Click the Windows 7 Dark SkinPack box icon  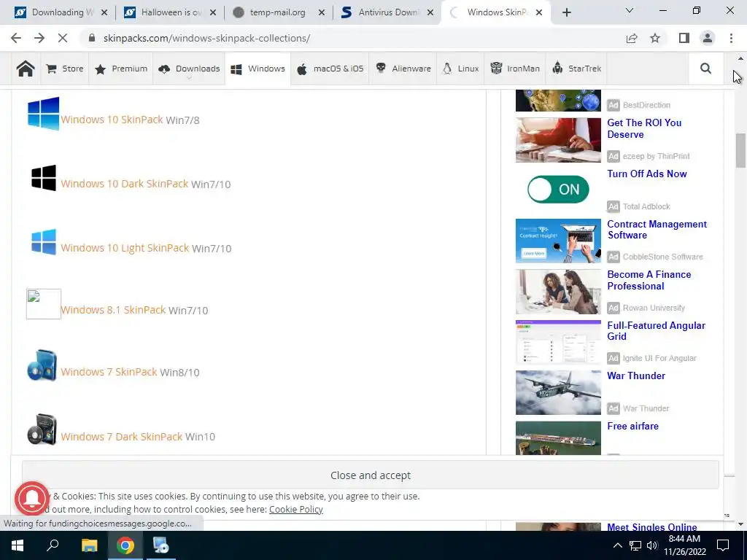42,429
